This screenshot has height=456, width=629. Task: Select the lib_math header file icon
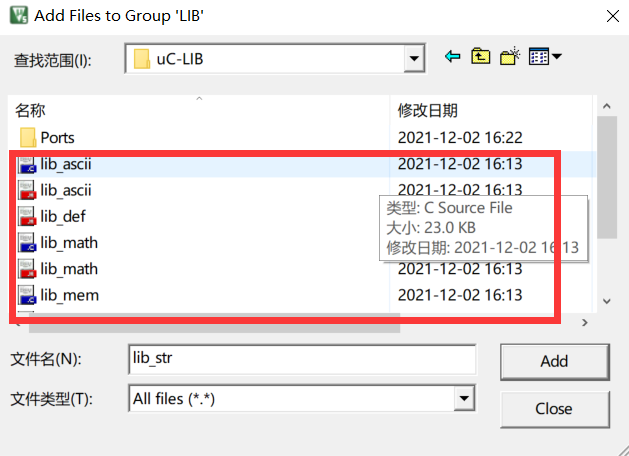pos(27,269)
